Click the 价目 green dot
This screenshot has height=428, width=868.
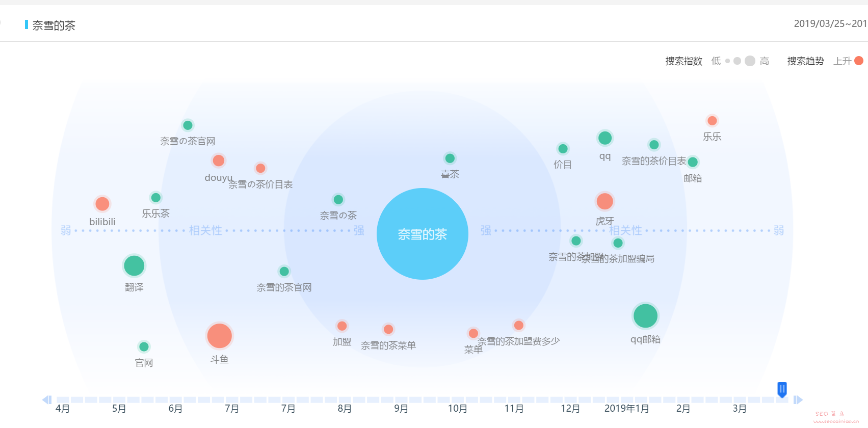point(563,149)
